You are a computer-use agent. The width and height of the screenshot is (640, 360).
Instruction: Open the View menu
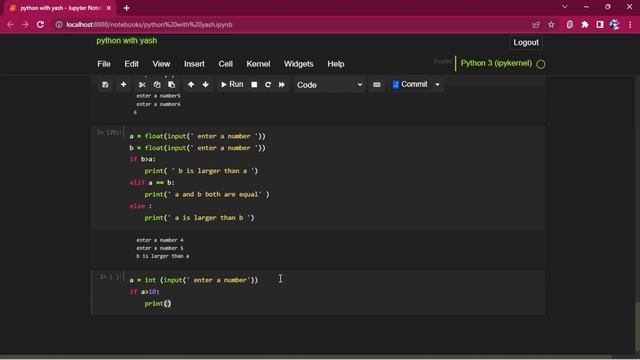161,64
